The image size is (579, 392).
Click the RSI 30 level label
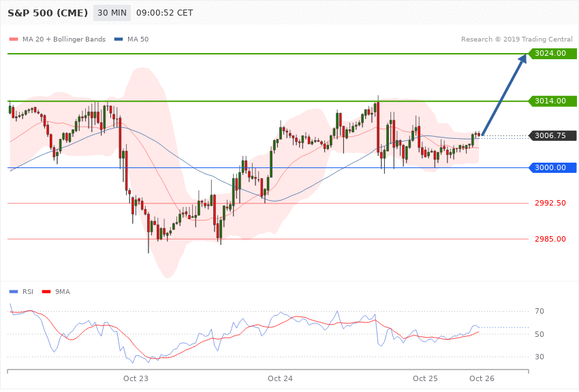[539, 357]
